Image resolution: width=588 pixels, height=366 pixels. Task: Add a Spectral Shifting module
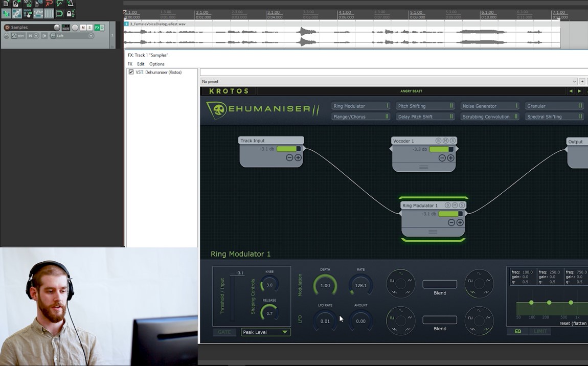click(555, 117)
